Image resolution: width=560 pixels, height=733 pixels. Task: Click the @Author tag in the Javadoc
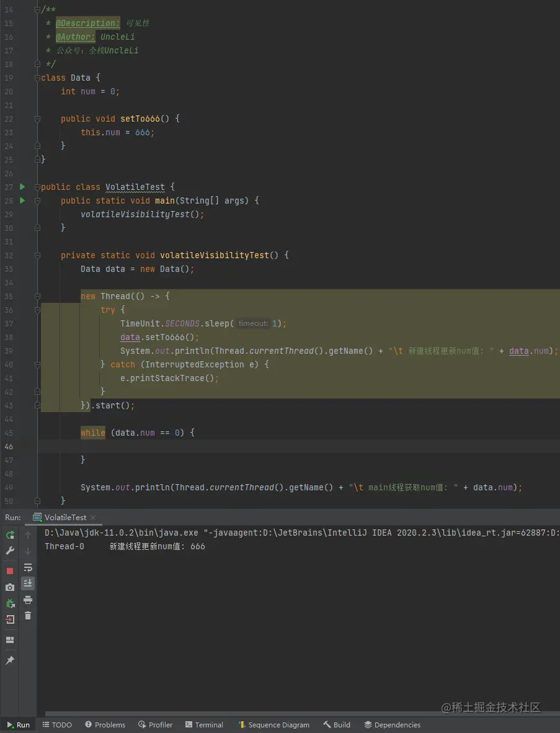coord(75,37)
